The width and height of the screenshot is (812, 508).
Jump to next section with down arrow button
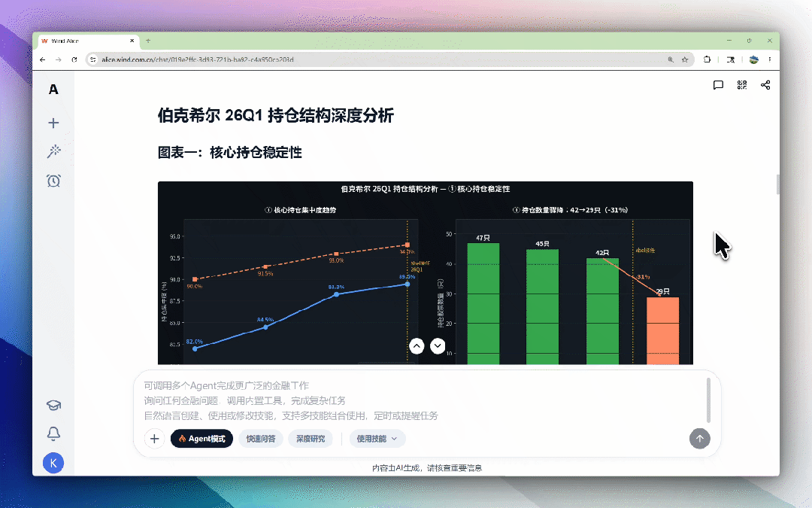point(438,345)
